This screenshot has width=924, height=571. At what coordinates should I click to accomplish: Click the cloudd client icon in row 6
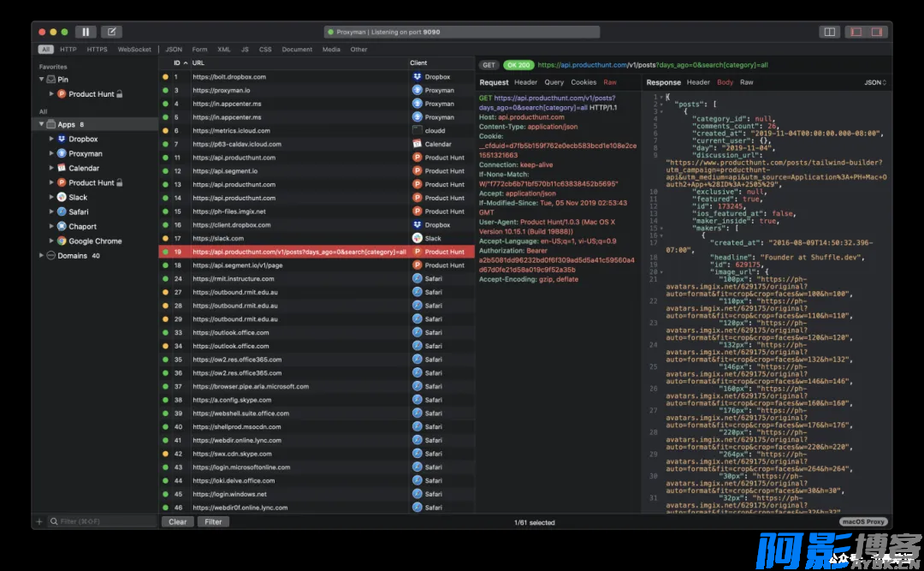pyautogui.click(x=418, y=130)
